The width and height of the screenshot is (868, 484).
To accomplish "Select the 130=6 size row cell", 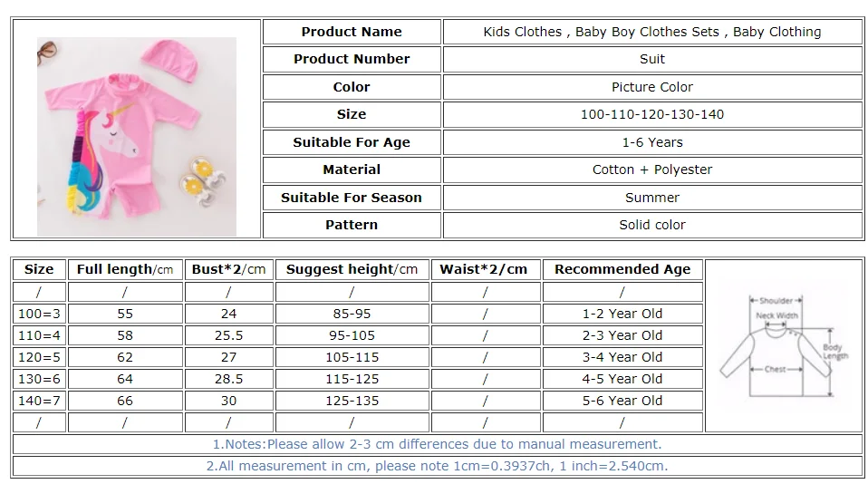I will tap(39, 379).
